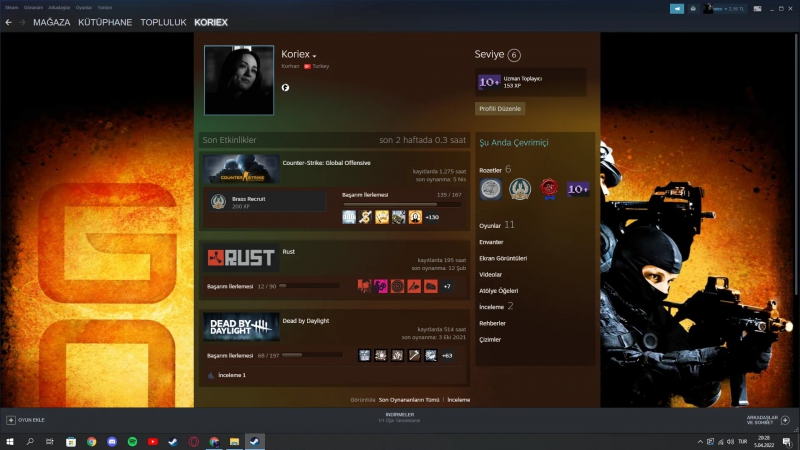Open the Rehberler link
The height and width of the screenshot is (450, 800).
click(492, 323)
